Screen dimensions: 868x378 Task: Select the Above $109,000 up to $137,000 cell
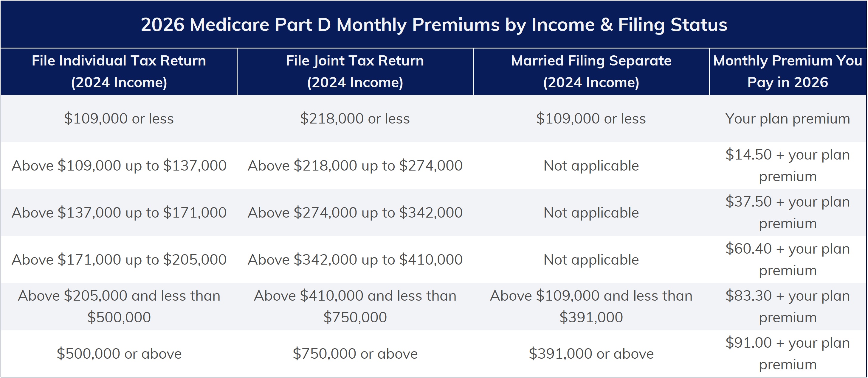coord(119,165)
